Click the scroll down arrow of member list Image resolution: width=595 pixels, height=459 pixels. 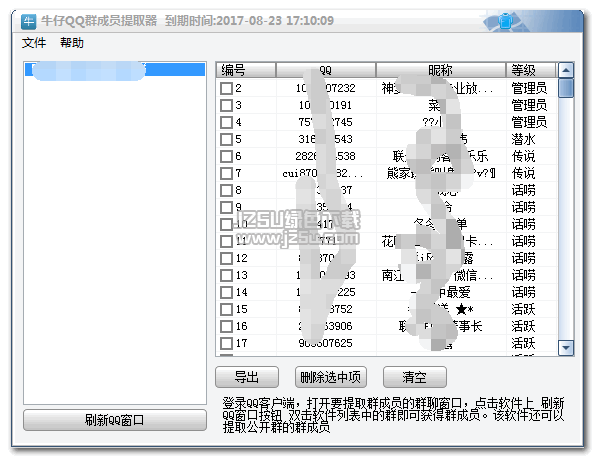pos(566,347)
